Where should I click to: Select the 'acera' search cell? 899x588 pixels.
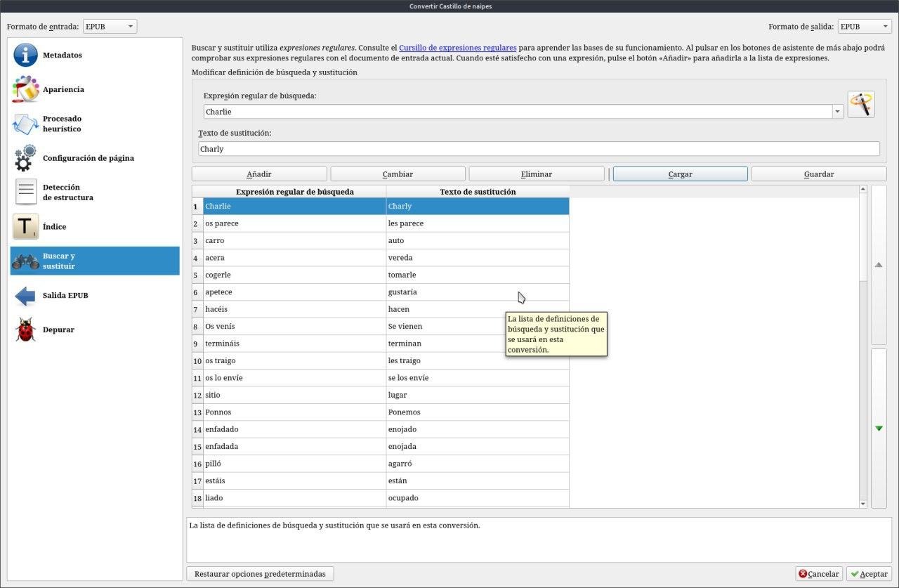[294, 258]
